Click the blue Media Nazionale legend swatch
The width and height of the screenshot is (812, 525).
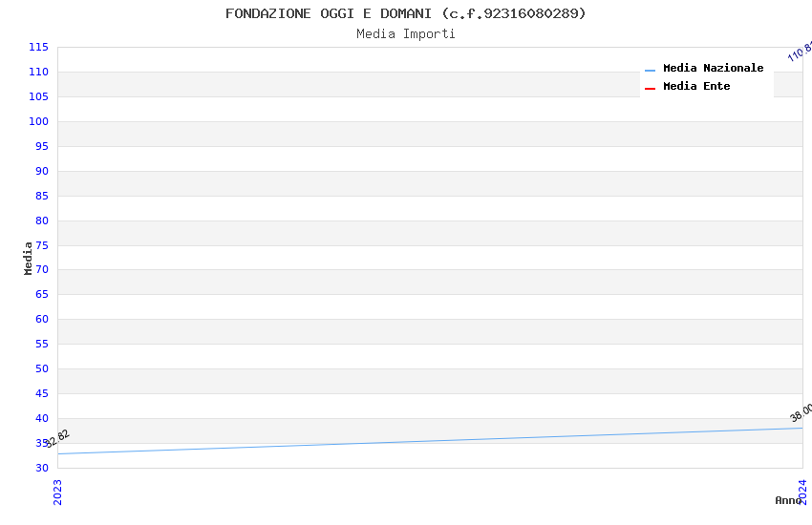click(650, 71)
